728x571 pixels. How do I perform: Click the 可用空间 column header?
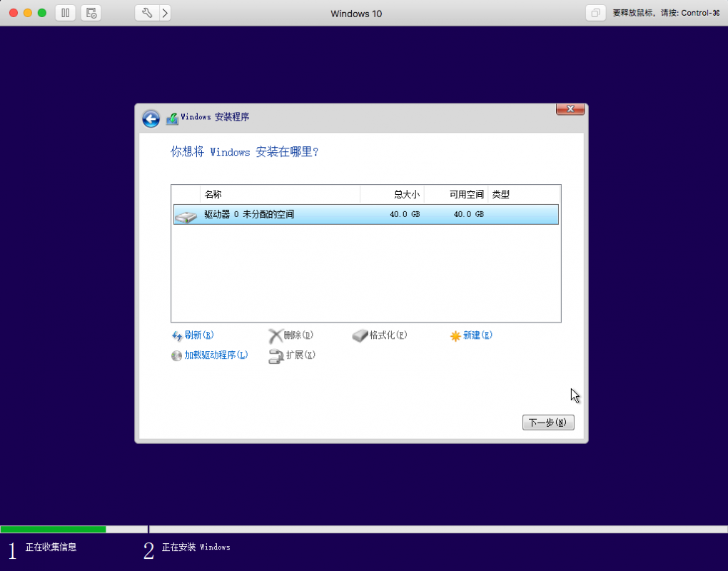456,194
